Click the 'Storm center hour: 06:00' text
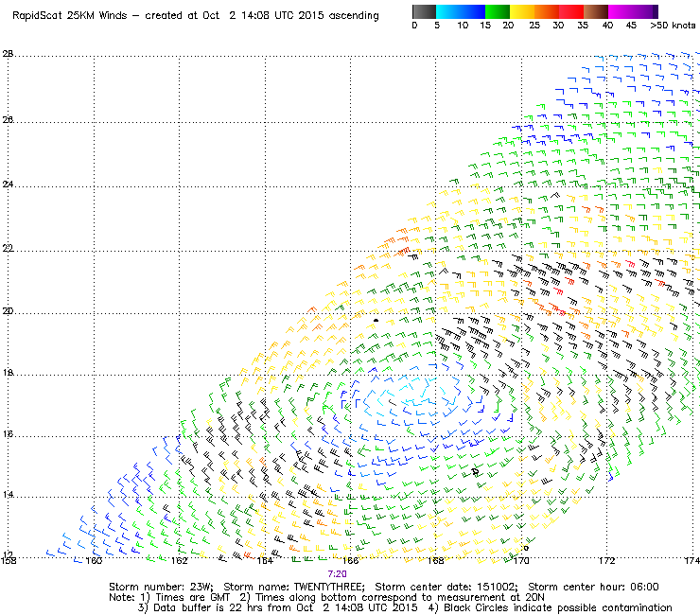The height and width of the screenshot is (615, 700). [x=593, y=587]
